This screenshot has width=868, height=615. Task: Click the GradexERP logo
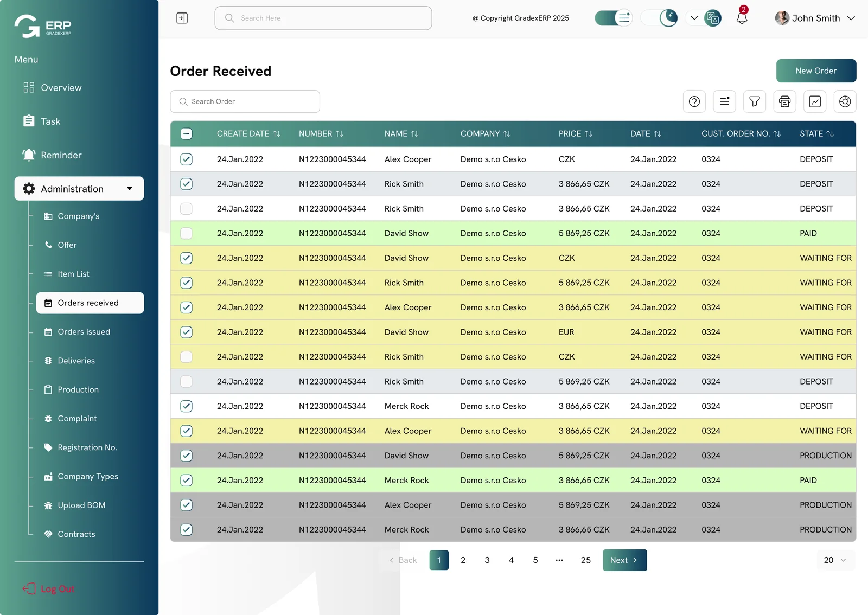43,26
